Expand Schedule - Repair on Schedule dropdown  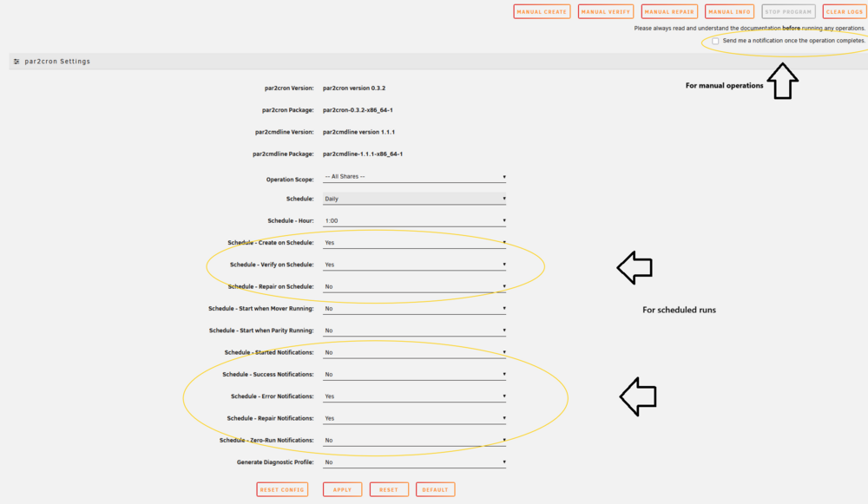click(414, 286)
